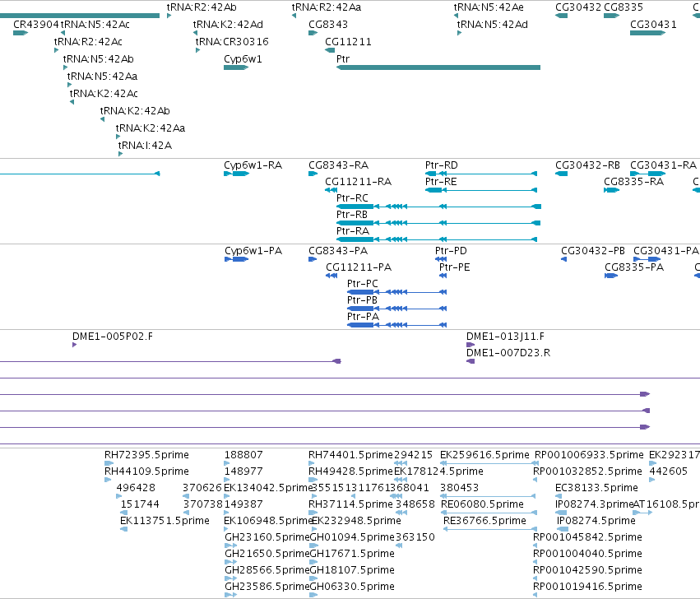Select the tRNA:CR30316 label
Viewport: 700px width, 599px height.
(x=232, y=41)
